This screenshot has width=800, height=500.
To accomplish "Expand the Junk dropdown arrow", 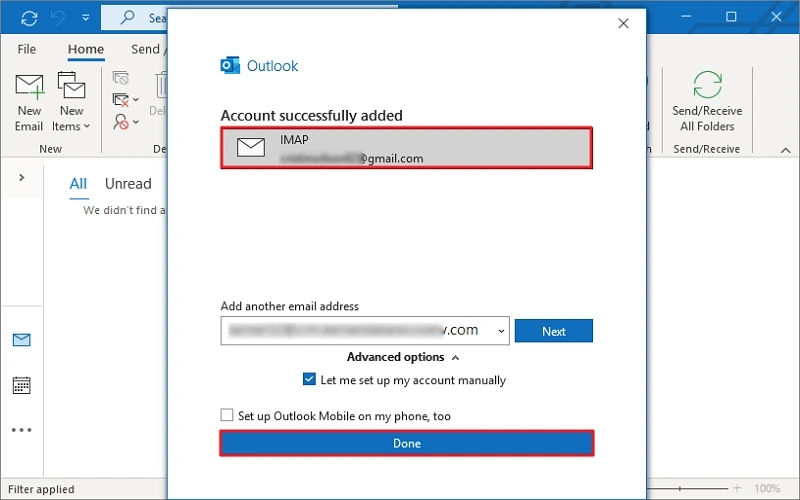I will pos(136,122).
